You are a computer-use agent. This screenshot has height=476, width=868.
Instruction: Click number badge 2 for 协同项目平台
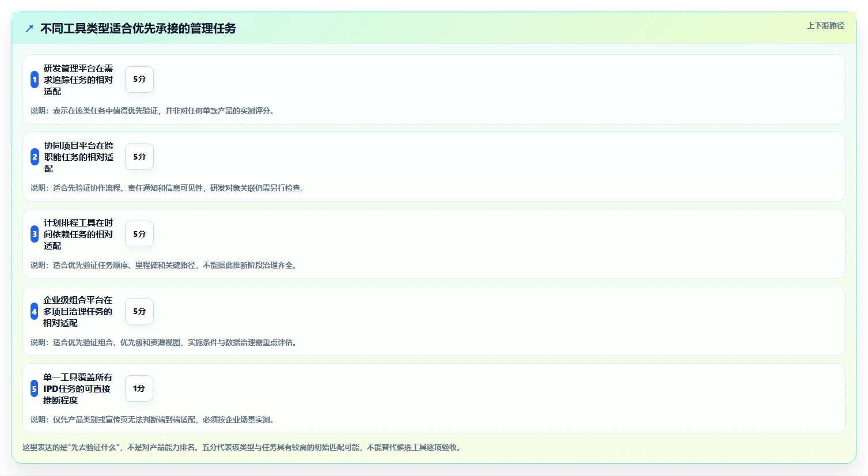pos(35,157)
